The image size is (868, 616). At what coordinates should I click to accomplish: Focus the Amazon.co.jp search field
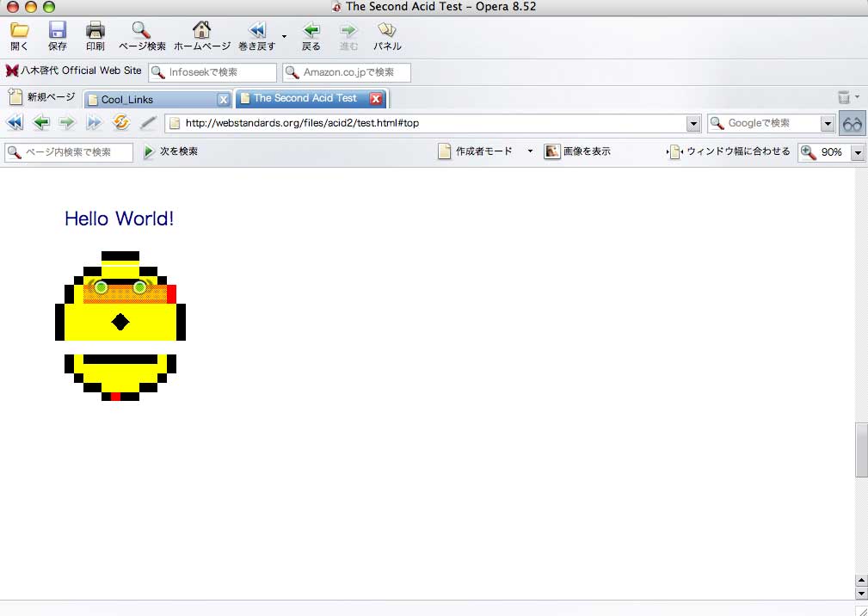tap(347, 72)
